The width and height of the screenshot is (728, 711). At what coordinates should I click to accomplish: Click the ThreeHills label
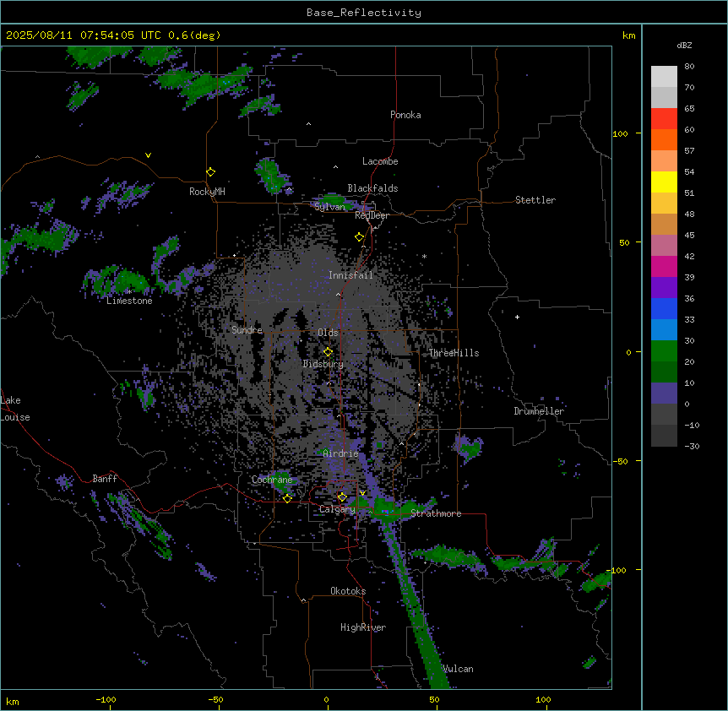(454, 353)
